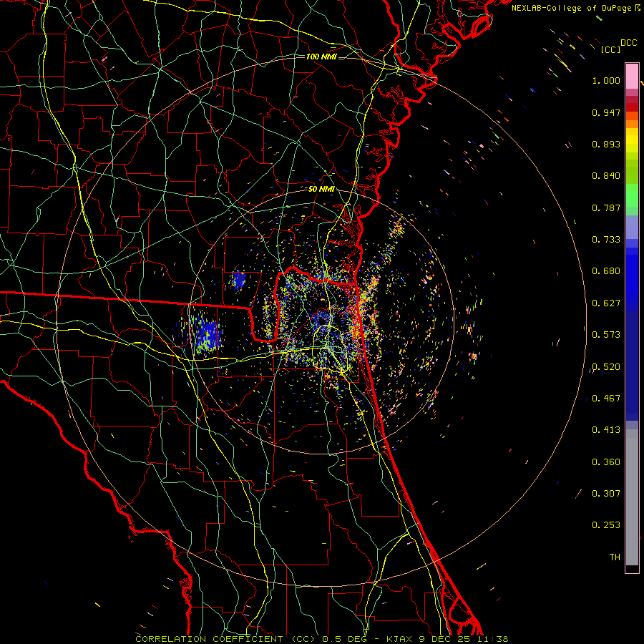Click the 0.947 scale value
Screen dimensions: 644x644
pyautogui.click(x=606, y=112)
